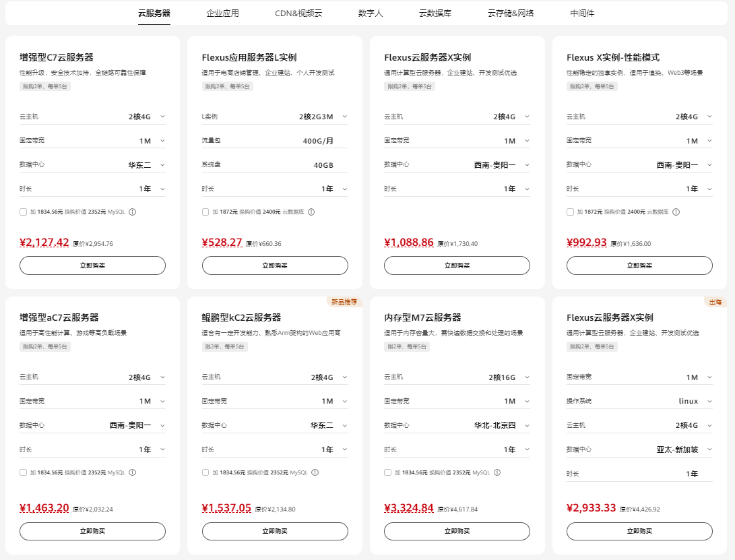Show add-on info icon for Flexus X实例-性能模式
This screenshot has height=560, width=735.
point(676,212)
